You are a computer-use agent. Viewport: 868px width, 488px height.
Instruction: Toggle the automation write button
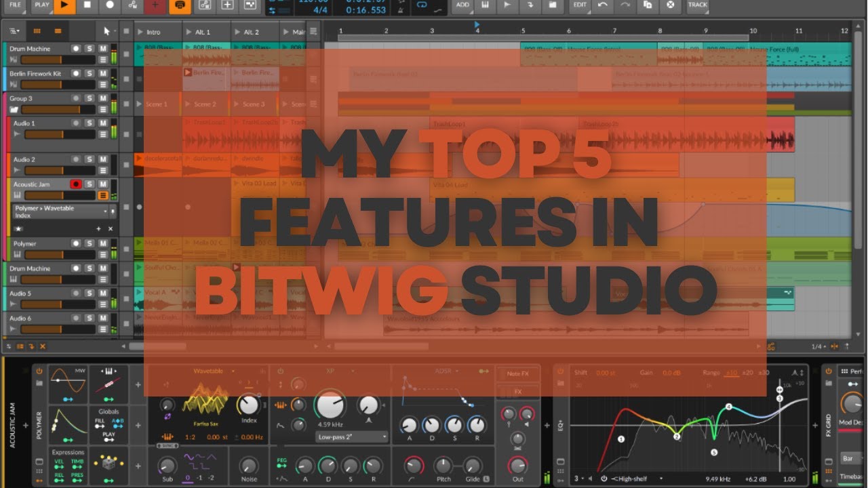click(x=133, y=5)
